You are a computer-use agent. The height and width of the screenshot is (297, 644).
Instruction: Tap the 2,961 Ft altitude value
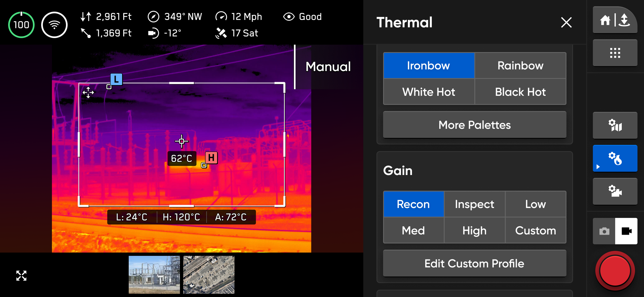(114, 17)
